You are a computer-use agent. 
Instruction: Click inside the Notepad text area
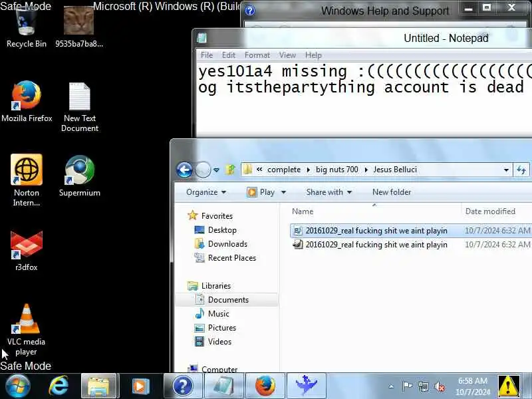[x=364, y=99]
